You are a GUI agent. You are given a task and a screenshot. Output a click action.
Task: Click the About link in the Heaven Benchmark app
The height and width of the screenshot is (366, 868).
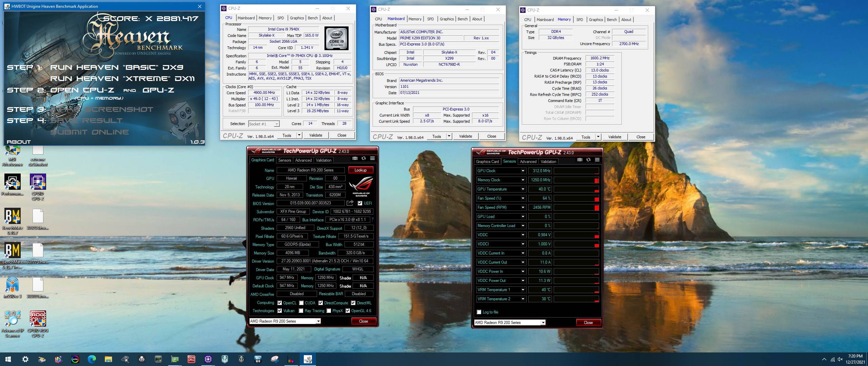tap(19, 142)
